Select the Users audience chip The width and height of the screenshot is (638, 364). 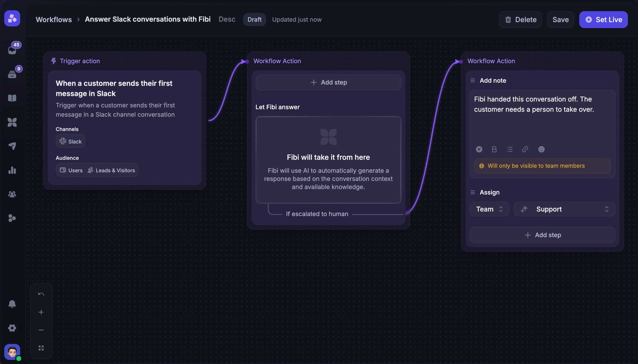click(x=71, y=170)
